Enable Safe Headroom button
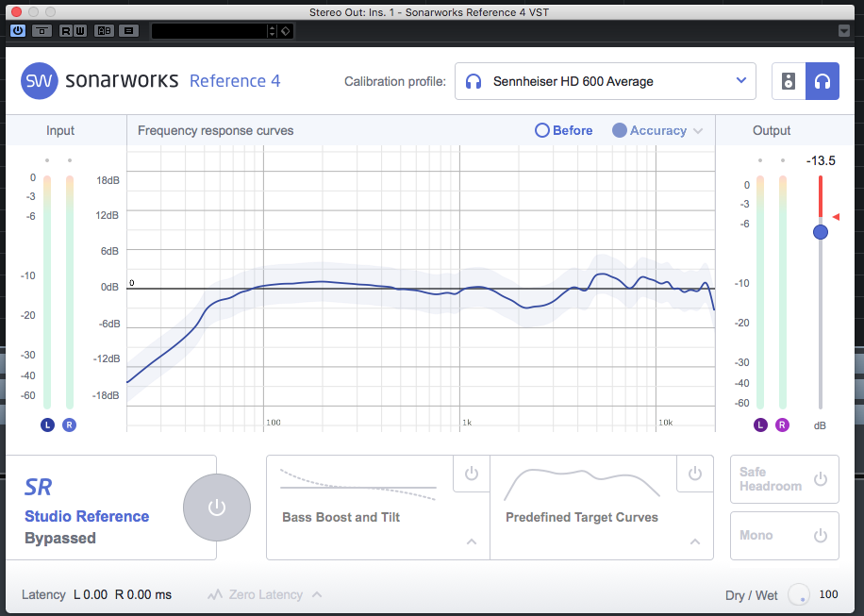Screen dimensions: 864x616 click(784, 479)
